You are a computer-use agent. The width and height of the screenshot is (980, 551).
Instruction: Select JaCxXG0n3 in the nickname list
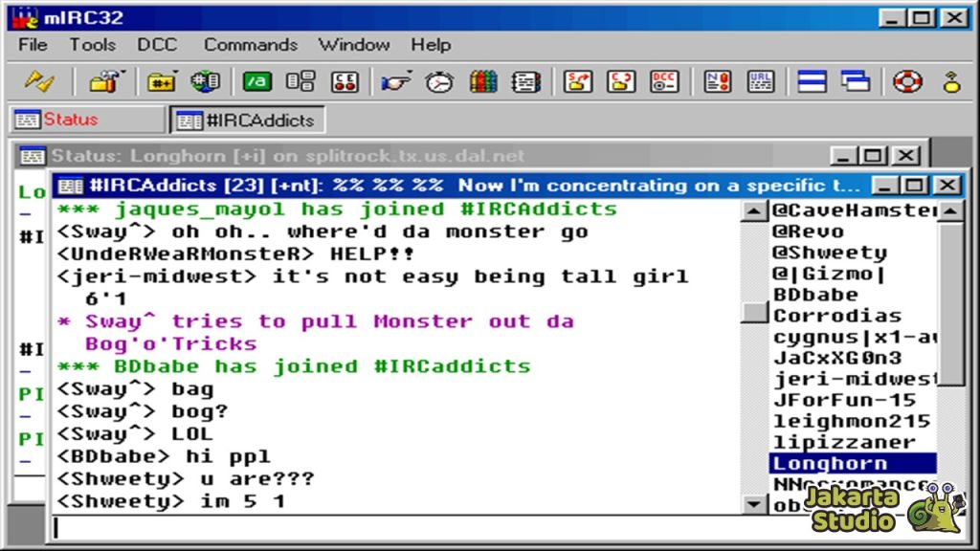(853, 358)
